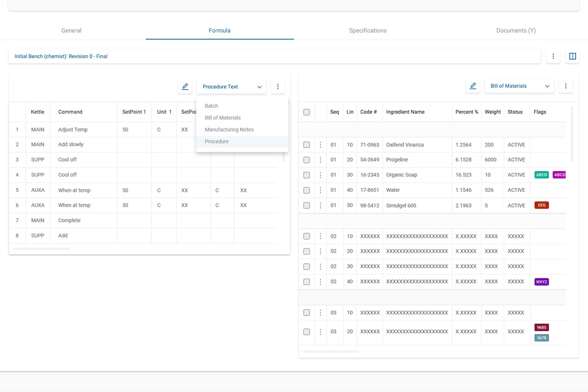Click weight value 6000 for Progeline
The height and width of the screenshot is (392, 588).
490,160
